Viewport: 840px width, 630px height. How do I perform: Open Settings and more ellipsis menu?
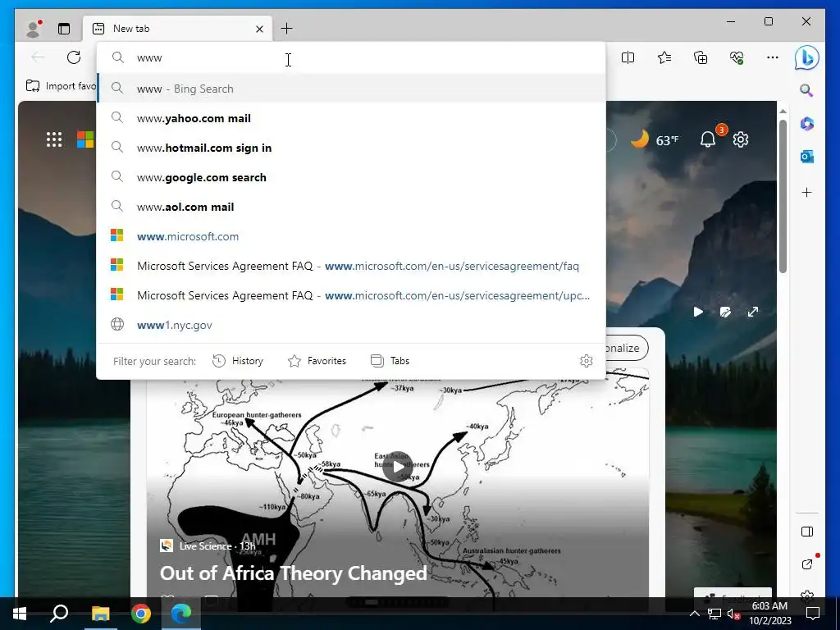coord(773,57)
